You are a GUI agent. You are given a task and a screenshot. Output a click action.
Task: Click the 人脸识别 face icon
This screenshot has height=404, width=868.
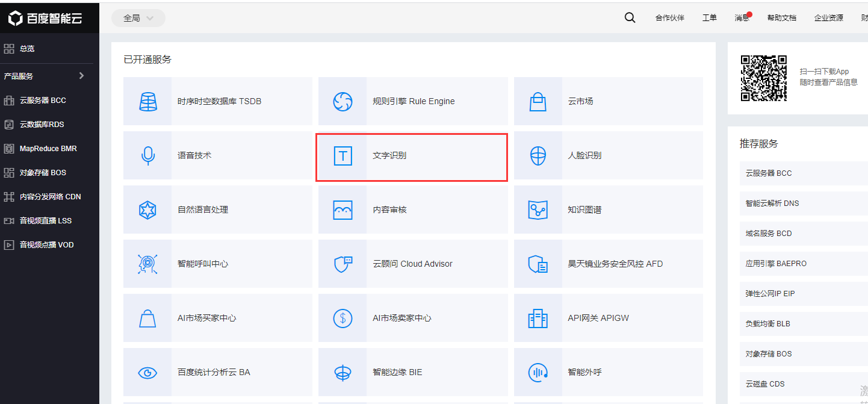538,155
